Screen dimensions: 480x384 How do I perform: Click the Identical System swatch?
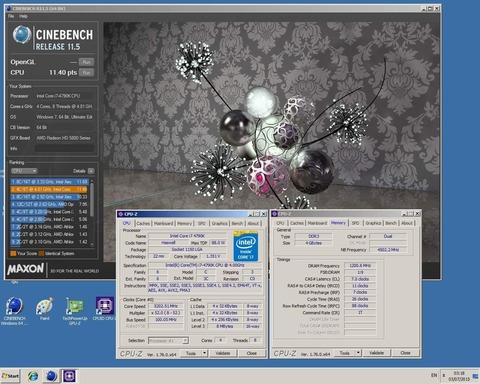pyautogui.click(x=41, y=253)
